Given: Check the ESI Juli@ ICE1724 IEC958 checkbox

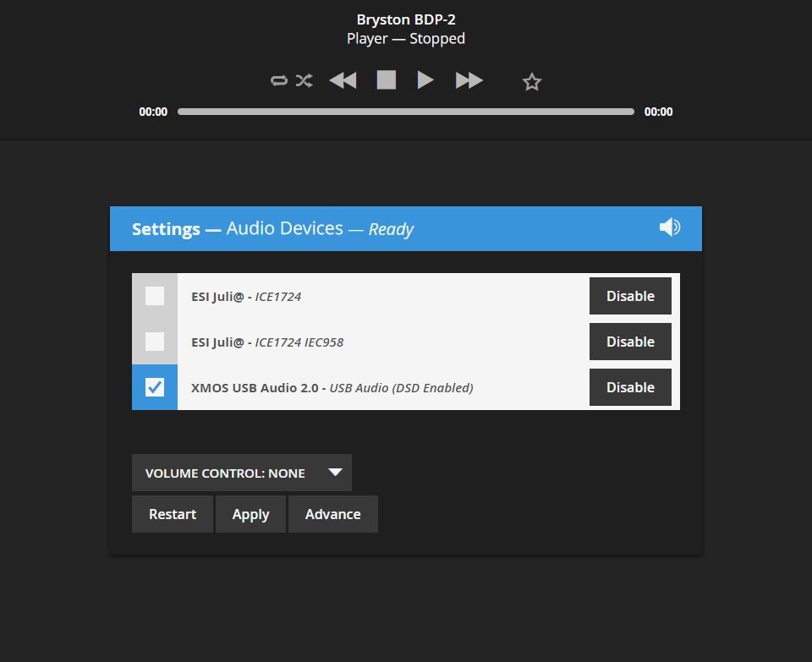Looking at the screenshot, I should pos(155,342).
